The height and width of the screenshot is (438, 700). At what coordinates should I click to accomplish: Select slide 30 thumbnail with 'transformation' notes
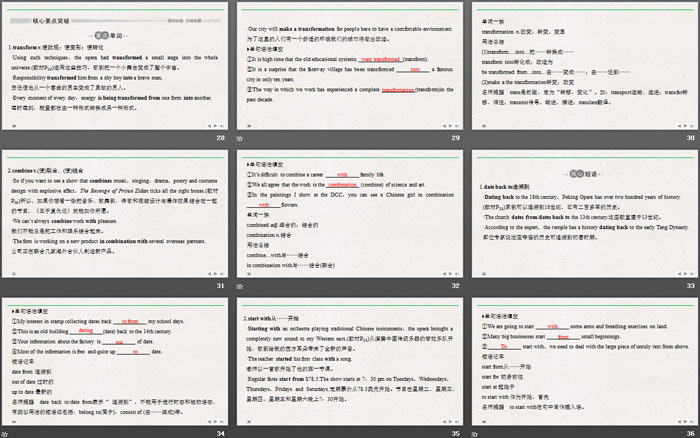(x=584, y=64)
